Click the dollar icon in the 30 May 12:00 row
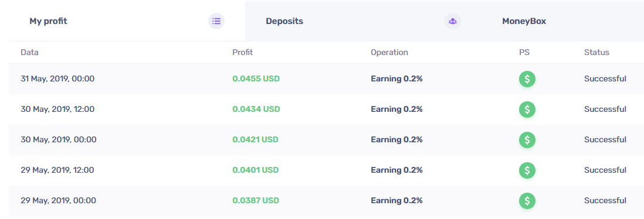Image resolution: width=644 pixels, height=219 pixels. [x=527, y=109]
